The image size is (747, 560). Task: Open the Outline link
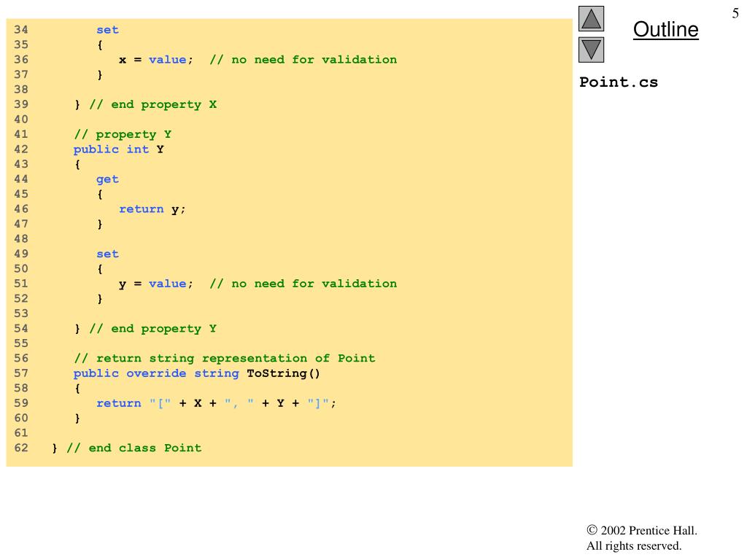click(x=665, y=29)
